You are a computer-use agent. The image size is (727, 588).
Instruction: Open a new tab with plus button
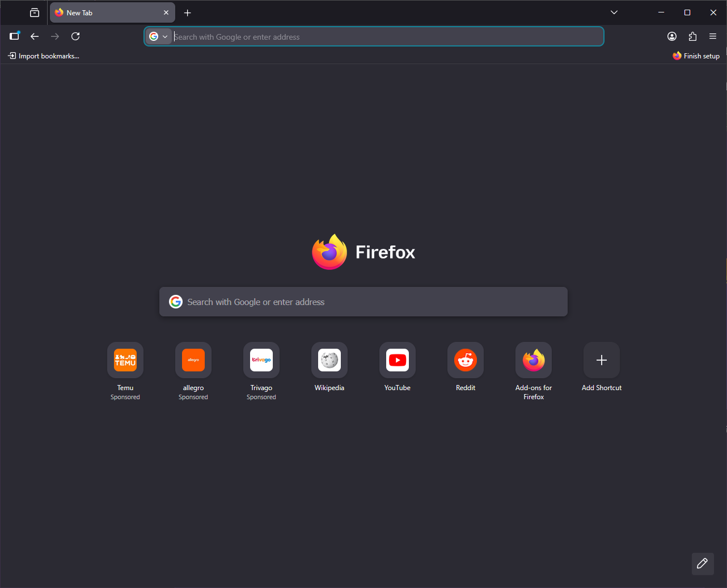(188, 12)
